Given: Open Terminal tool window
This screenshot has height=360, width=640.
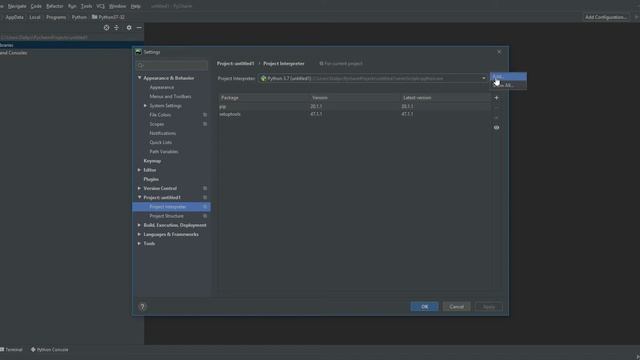Looking at the screenshot, I should (11, 350).
